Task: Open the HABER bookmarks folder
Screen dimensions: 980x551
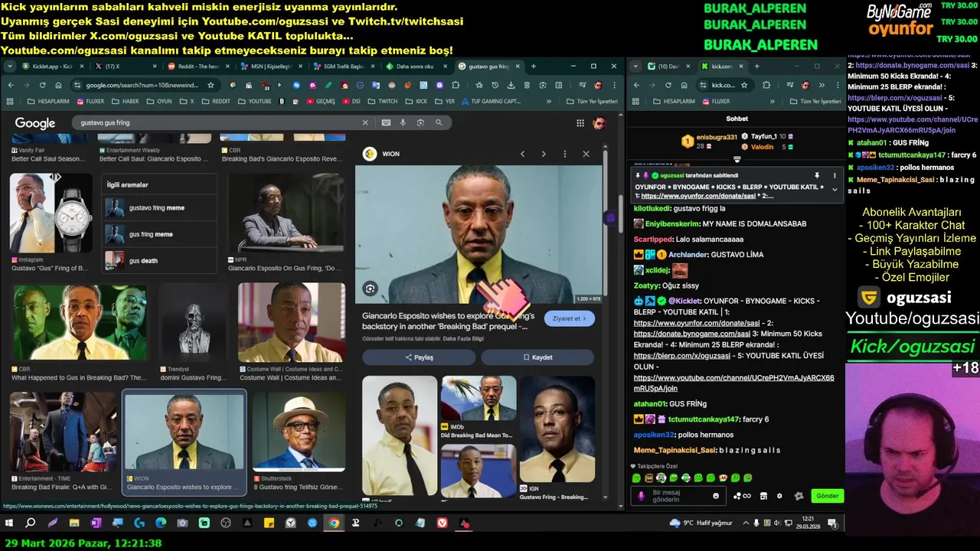Action: pos(125,101)
